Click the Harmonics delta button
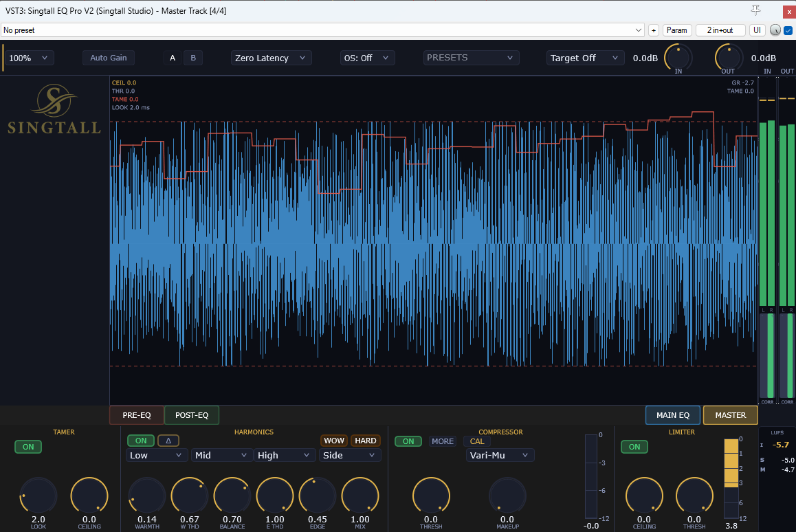796x532 pixels. pos(168,441)
